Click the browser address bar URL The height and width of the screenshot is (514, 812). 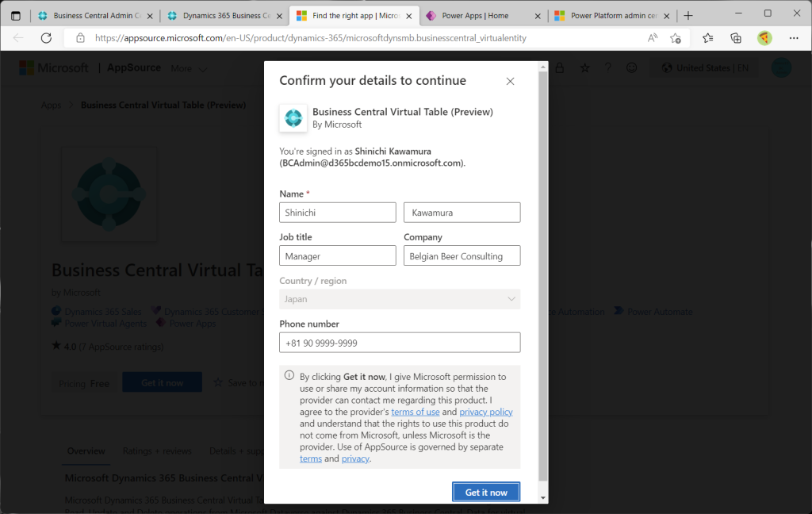point(311,38)
